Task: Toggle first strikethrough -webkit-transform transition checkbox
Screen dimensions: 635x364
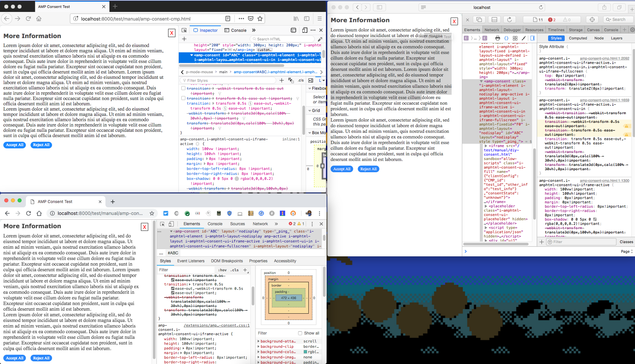Action: pos(183,88)
